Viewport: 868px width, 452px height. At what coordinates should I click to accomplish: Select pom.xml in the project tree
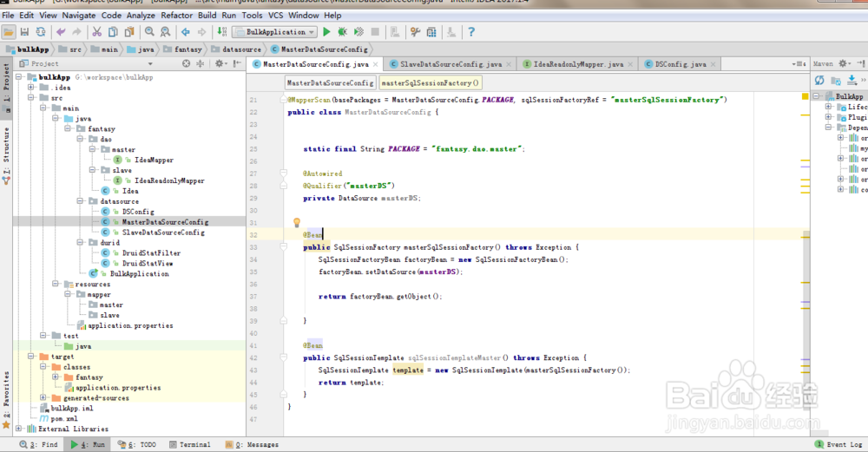pos(64,419)
